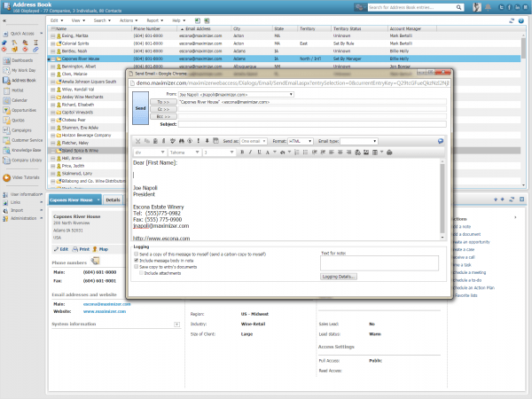Image resolution: width=532 pixels, height=399 pixels.
Task: Click the Cut scissors icon in email toolbar
Action: click(137, 141)
